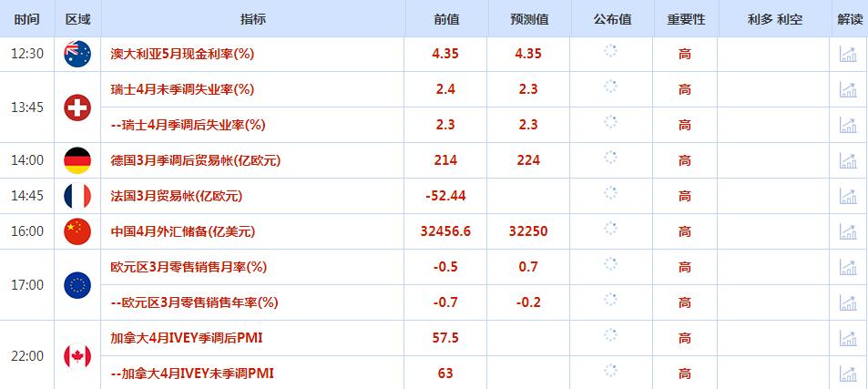Open chart icon for Australia cash rate row

click(848, 54)
